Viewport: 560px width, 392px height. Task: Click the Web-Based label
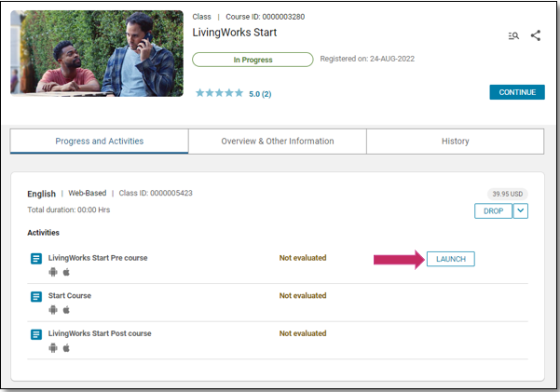[x=88, y=193]
